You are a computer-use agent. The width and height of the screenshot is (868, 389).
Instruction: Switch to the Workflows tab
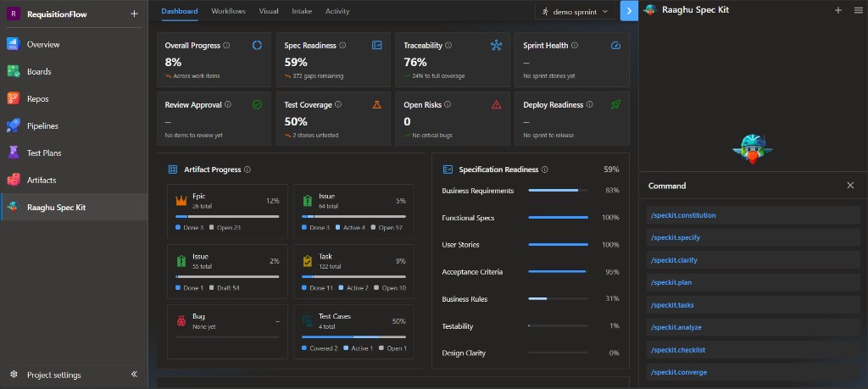tap(228, 11)
